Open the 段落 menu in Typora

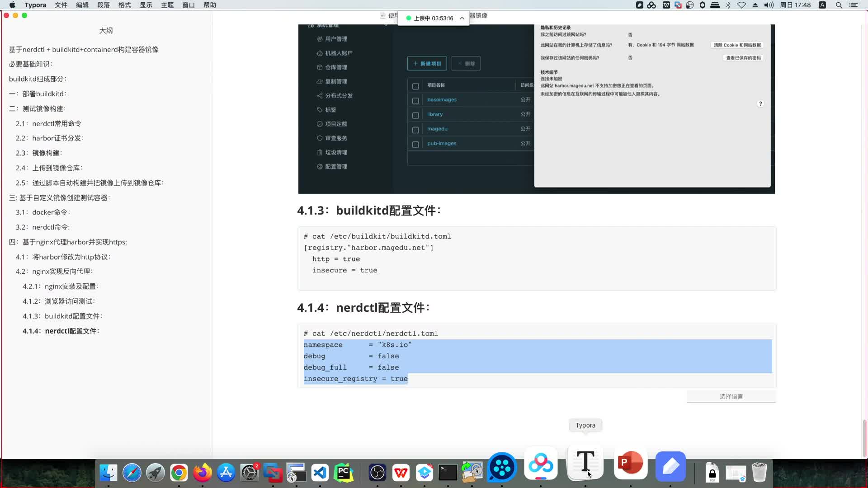point(104,5)
